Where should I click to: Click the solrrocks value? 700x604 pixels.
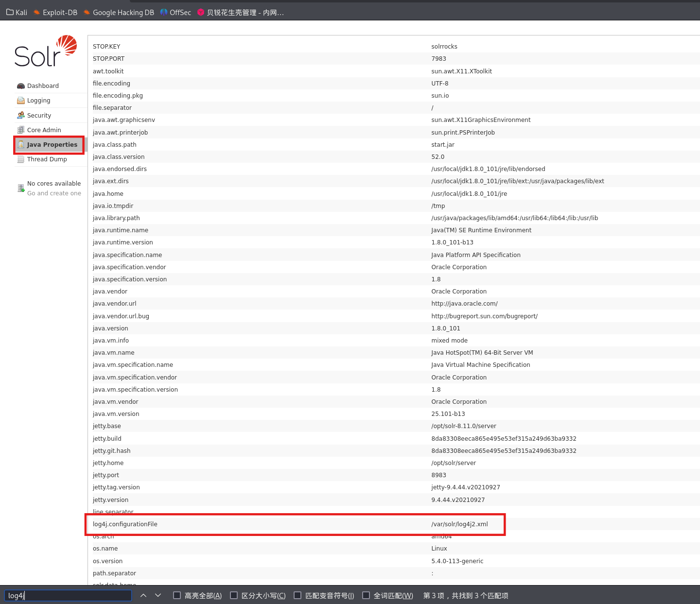[x=444, y=46]
